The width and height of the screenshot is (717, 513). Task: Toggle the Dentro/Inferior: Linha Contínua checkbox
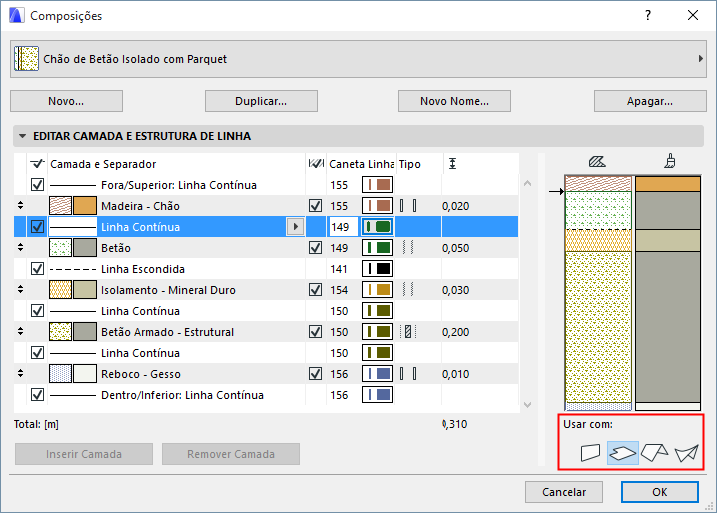click(x=37, y=395)
